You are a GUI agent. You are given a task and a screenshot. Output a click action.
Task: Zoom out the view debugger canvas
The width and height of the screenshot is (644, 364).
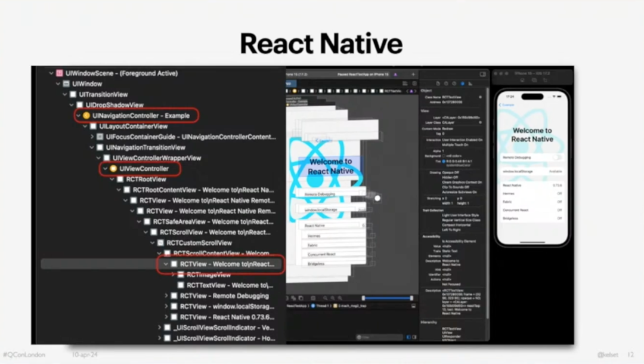point(325,298)
